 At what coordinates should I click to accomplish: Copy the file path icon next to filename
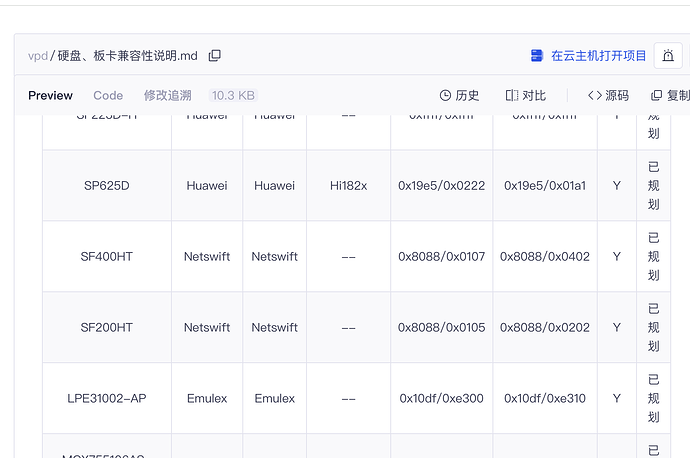point(215,56)
